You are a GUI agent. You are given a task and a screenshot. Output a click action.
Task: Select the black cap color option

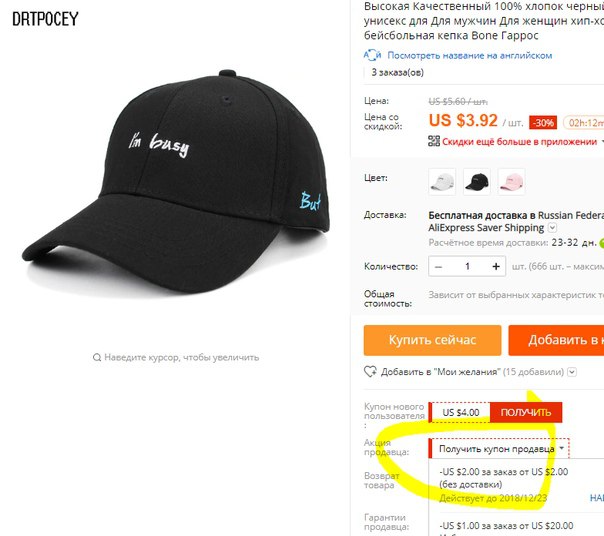(477, 181)
